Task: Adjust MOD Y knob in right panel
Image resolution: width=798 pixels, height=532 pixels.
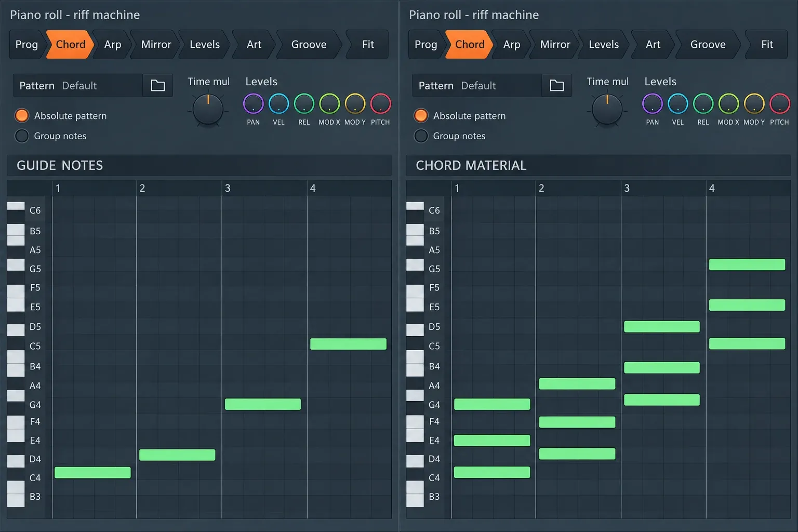Action: pos(754,104)
